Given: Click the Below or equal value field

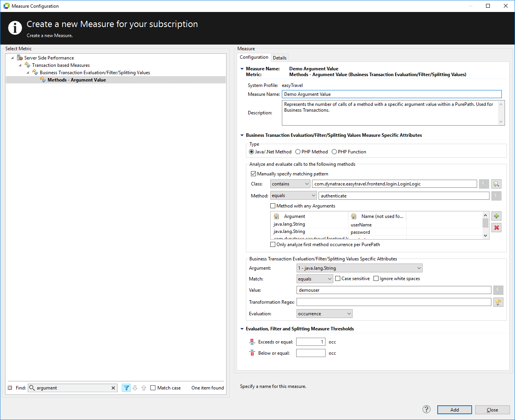Looking at the screenshot, I should [x=311, y=353].
